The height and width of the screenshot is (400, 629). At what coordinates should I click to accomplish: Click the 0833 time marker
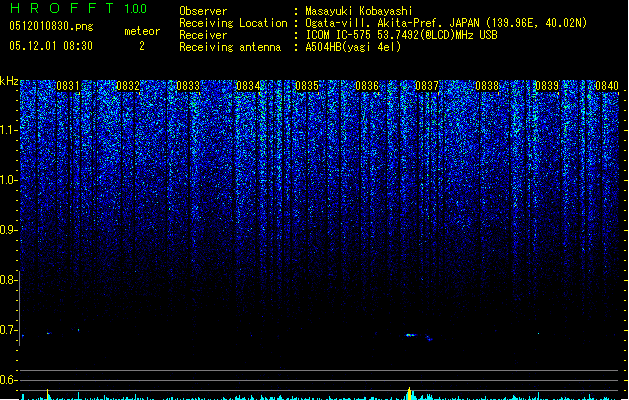(x=188, y=86)
